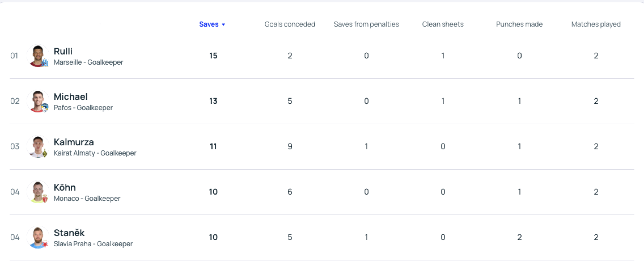Open Rulli player name link
Image resolution: width=644 pixels, height=261 pixels.
coord(63,51)
